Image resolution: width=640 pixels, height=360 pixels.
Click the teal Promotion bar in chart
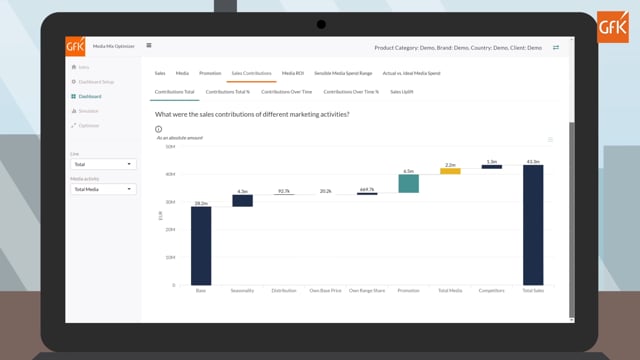[409, 184]
